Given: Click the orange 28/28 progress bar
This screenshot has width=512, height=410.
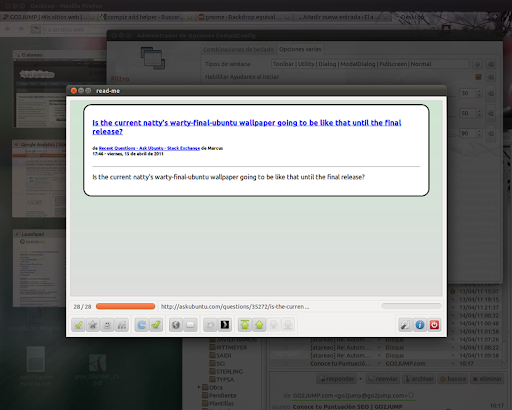Looking at the screenshot, I should (x=125, y=306).
